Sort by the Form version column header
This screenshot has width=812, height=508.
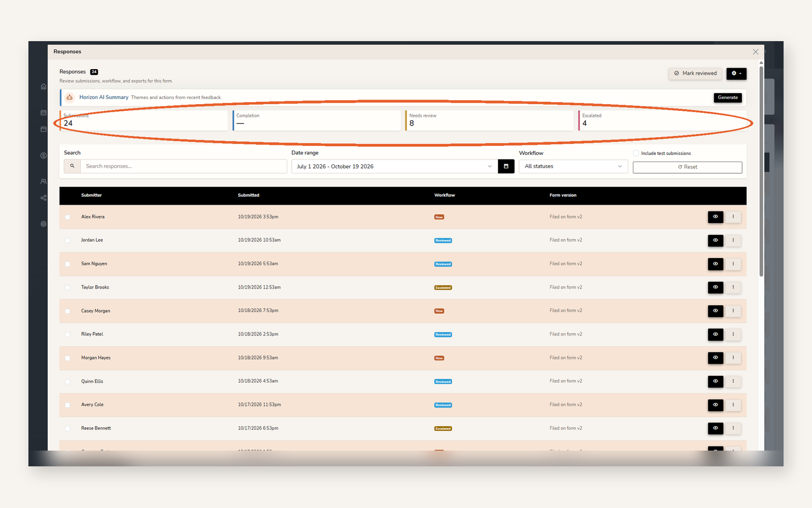tap(563, 195)
